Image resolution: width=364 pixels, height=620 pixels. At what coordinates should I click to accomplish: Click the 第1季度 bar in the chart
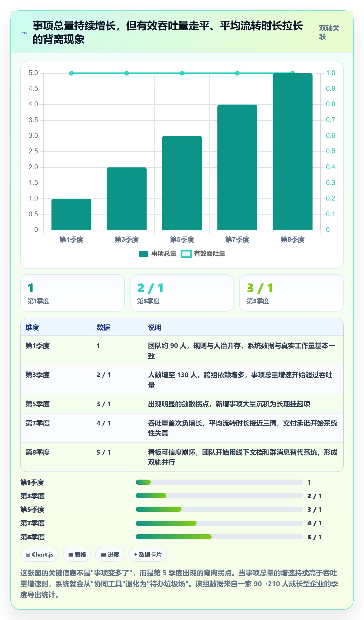pos(71,214)
